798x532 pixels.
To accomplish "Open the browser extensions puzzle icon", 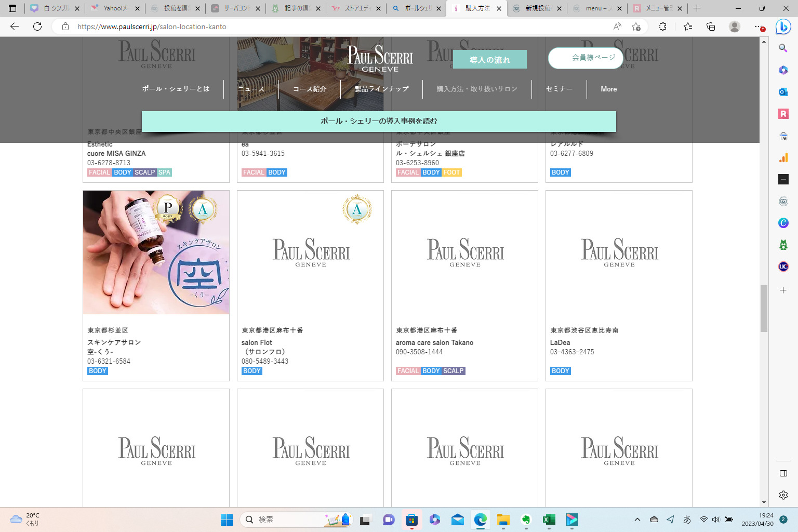I will click(x=662, y=26).
